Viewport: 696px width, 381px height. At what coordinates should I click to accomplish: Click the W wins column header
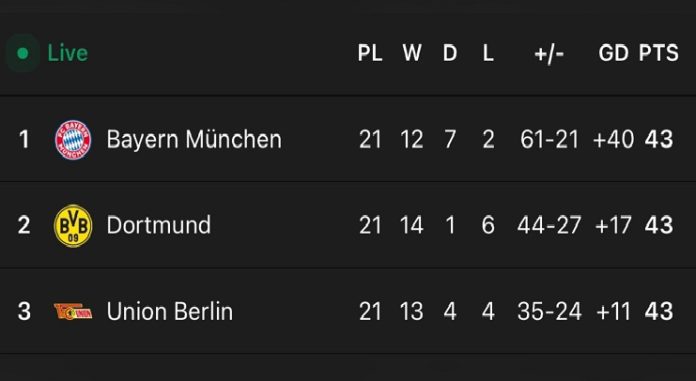[x=412, y=53]
